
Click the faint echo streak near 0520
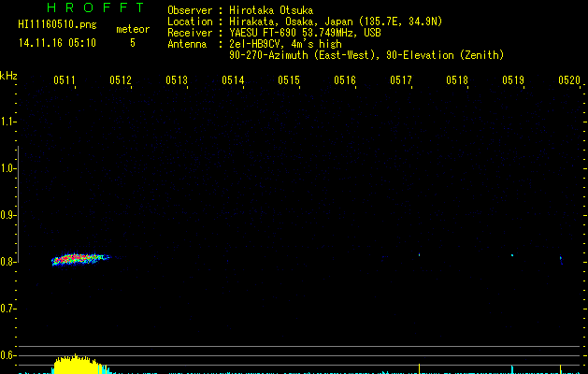pos(561,260)
